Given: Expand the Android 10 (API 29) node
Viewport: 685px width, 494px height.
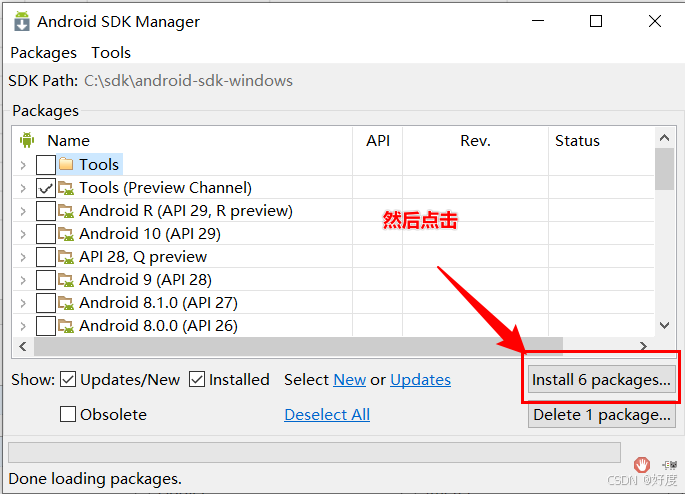Looking at the screenshot, I should 23,234.
